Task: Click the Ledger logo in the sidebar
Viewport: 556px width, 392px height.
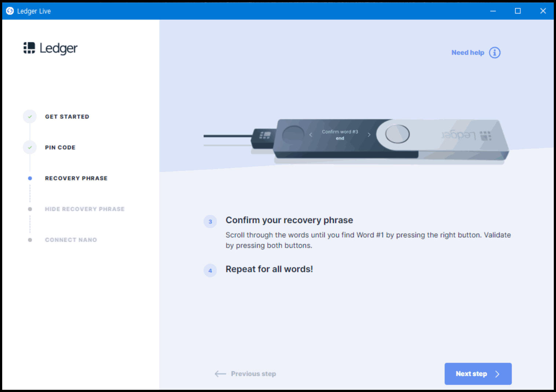Action: pyautogui.click(x=50, y=48)
